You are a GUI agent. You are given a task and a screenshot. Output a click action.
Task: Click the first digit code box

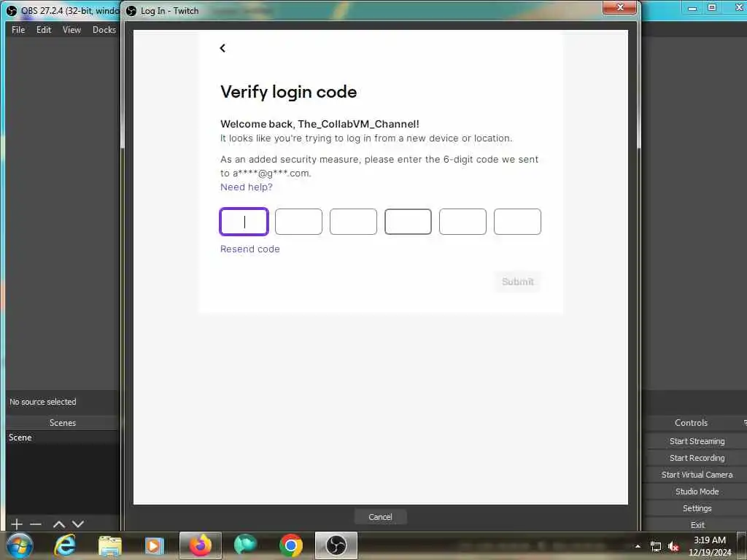click(x=244, y=222)
